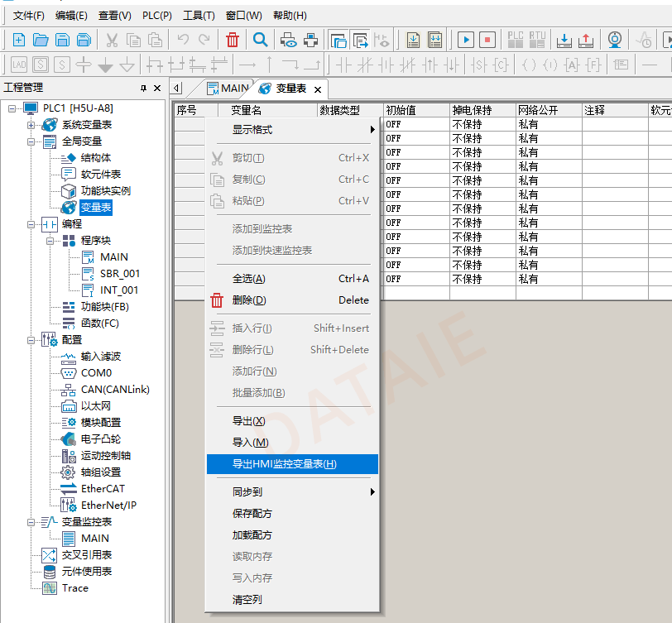Close the 变量表 tab
Image resolution: width=672 pixels, height=623 pixels.
click(x=317, y=89)
